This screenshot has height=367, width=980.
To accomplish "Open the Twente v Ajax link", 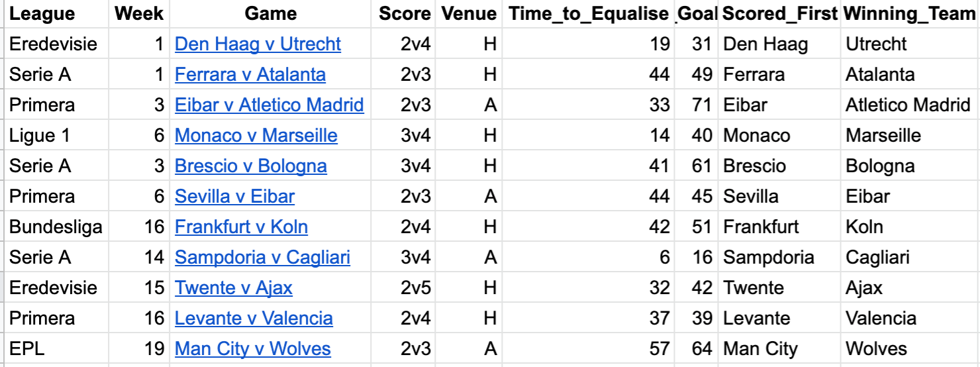I will click(233, 288).
